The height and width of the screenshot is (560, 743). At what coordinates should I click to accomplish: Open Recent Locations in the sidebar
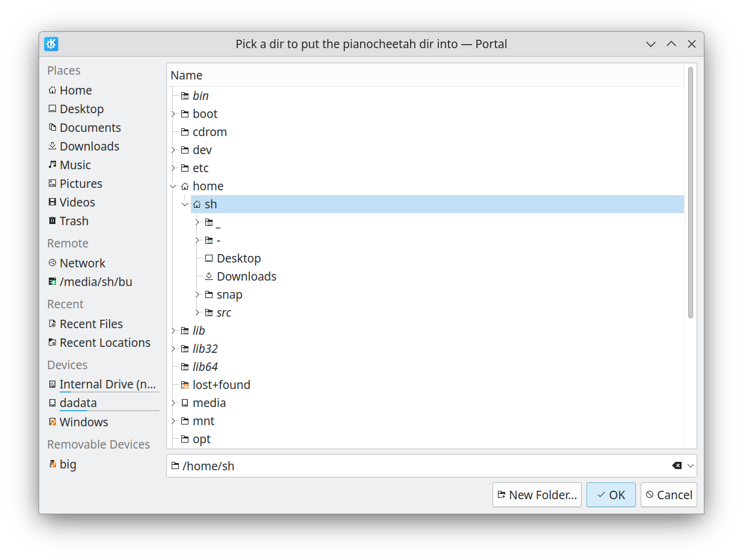point(105,343)
